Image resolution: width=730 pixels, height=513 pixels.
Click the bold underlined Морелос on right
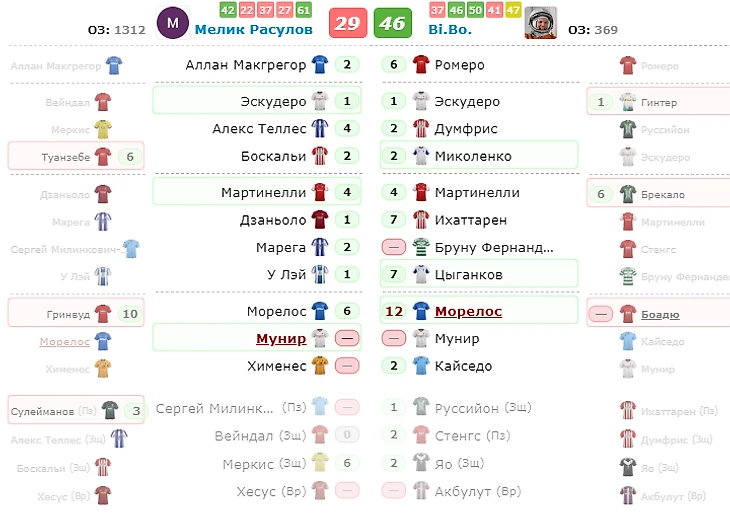pos(468,312)
